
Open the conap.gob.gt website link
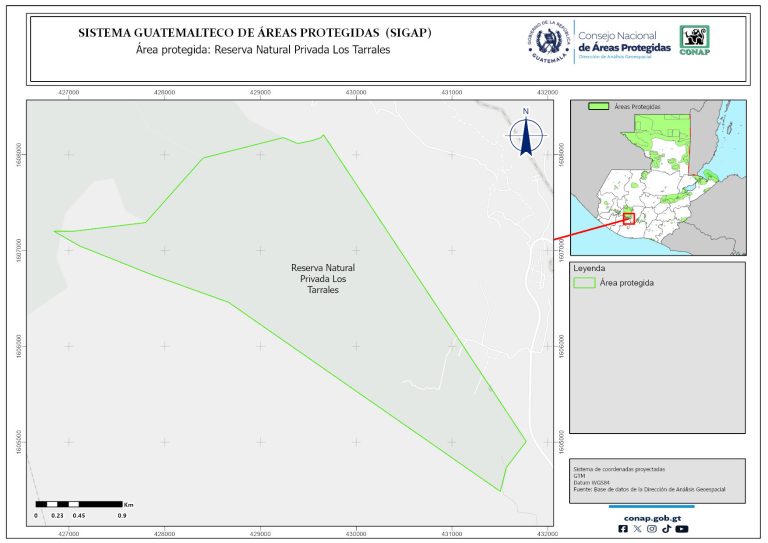click(x=652, y=517)
